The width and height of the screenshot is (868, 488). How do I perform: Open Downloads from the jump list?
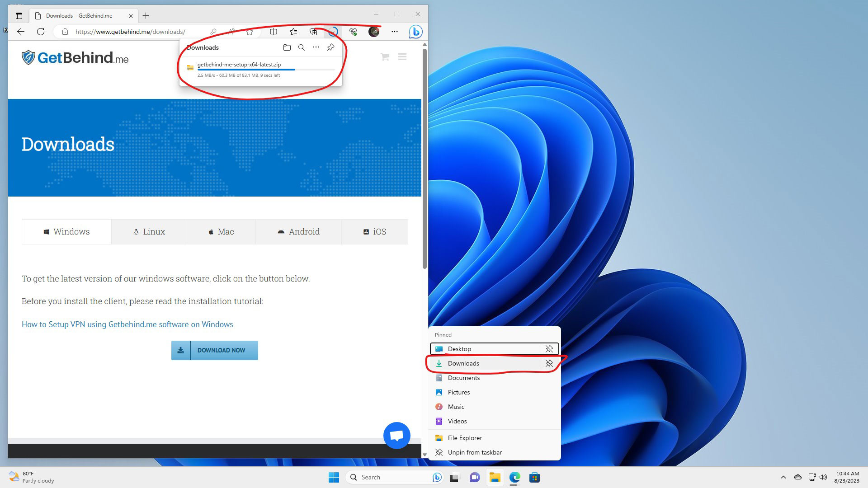(484, 363)
